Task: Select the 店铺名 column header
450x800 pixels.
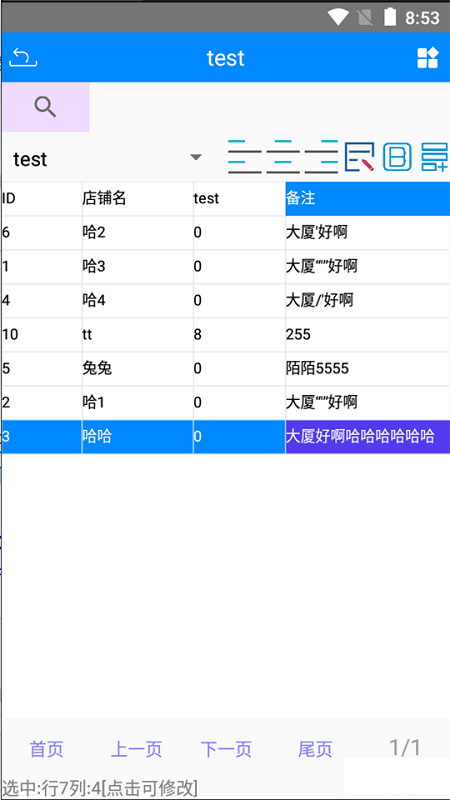Action: tap(137, 198)
